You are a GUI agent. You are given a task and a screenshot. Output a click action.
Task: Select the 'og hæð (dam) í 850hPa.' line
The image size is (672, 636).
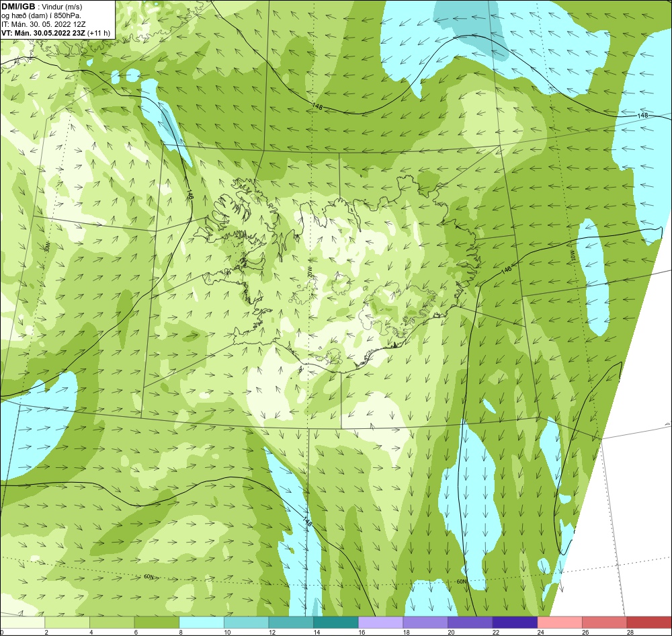[41, 15]
